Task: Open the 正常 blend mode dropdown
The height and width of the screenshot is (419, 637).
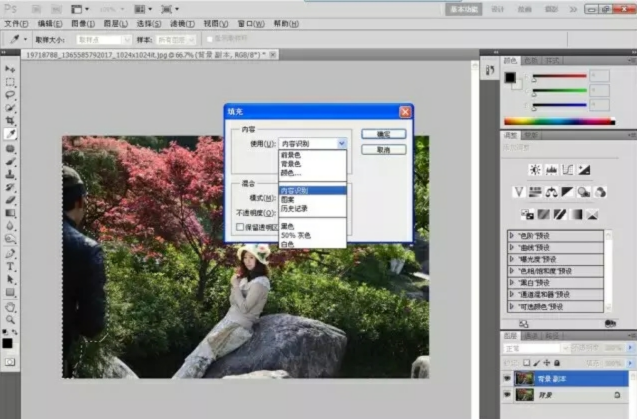Action: click(x=536, y=348)
